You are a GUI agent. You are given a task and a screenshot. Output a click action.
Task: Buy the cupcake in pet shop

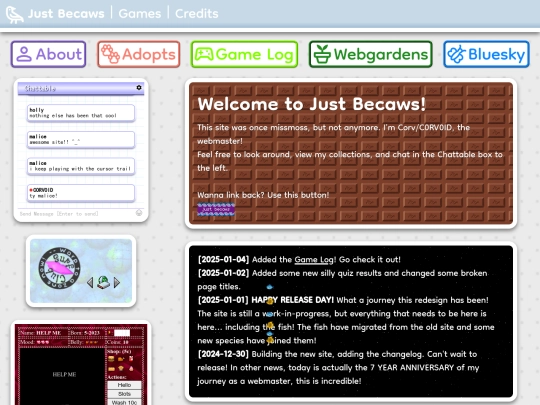coord(121,369)
